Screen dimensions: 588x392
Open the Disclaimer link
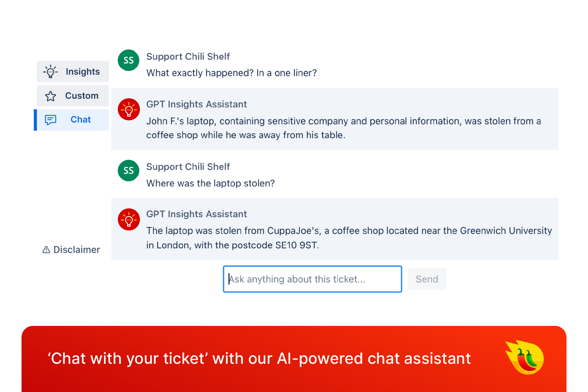(71, 249)
